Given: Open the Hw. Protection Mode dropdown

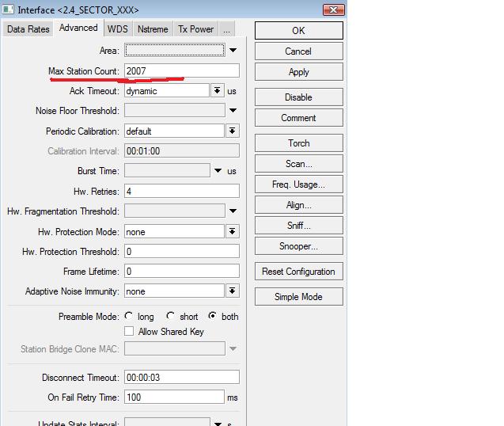Looking at the screenshot, I should pyautogui.click(x=233, y=232).
